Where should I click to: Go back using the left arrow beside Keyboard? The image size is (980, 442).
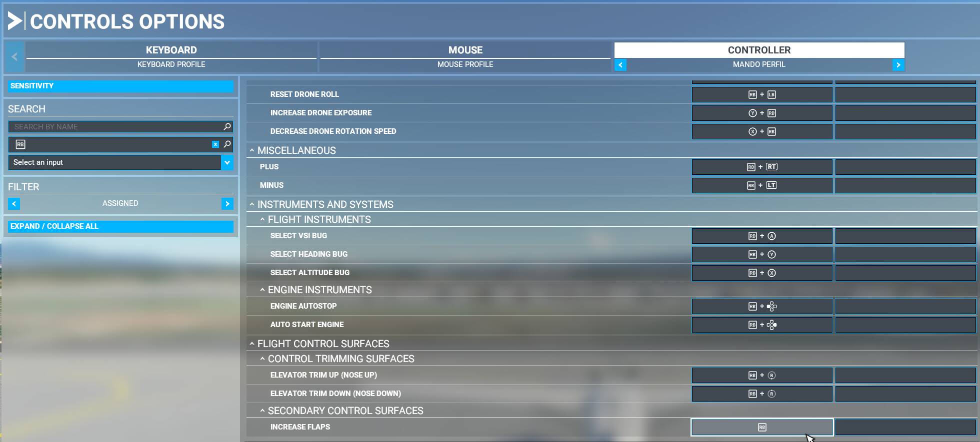click(14, 57)
